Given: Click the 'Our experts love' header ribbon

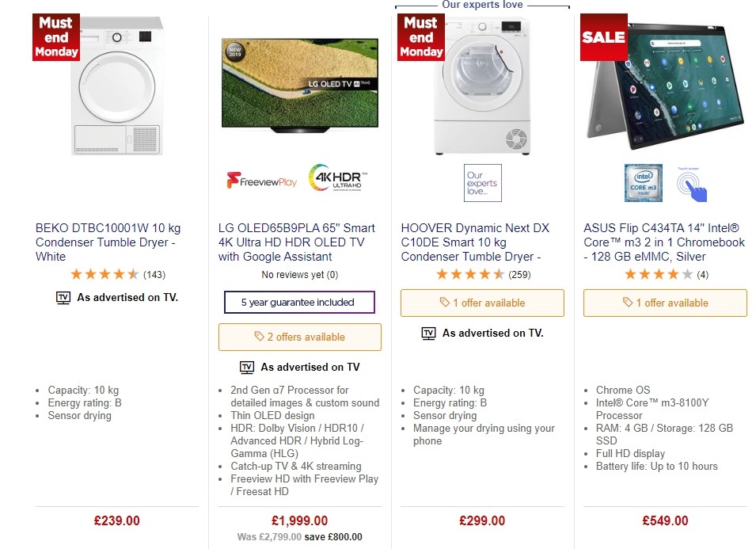Looking at the screenshot, I should [x=482, y=5].
